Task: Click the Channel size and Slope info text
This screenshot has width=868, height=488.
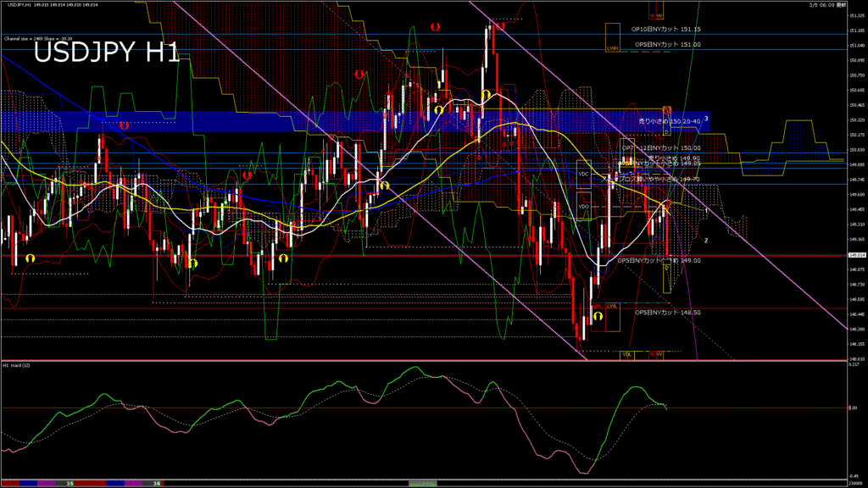Action: (38, 39)
